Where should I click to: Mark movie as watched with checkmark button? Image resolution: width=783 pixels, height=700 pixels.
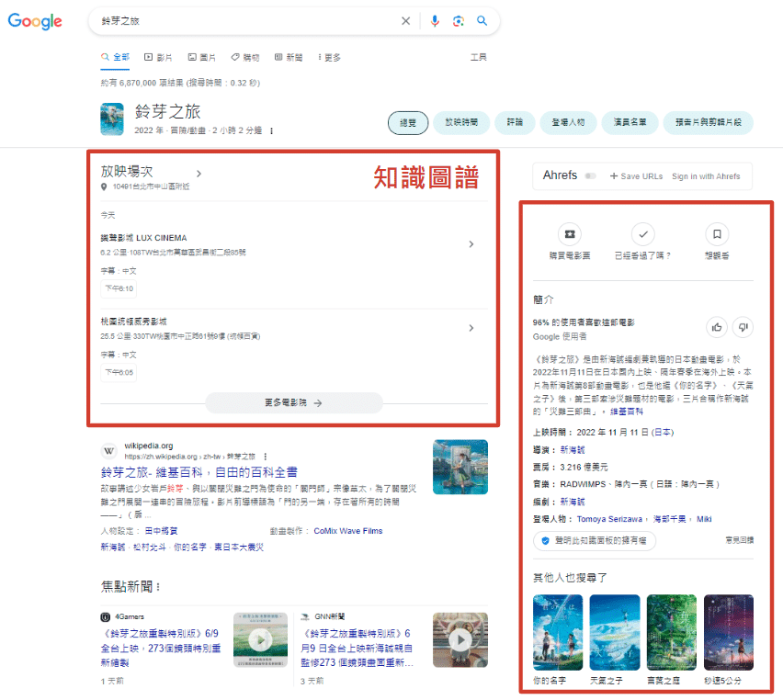643,234
